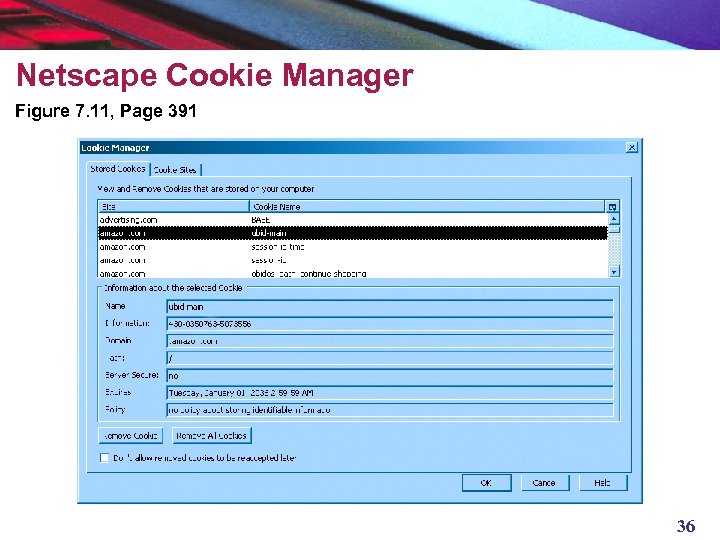Screen dimensions: 720x540
Task: Close the Cookie Manager dialog
Action: pyautogui.click(x=632, y=147)
